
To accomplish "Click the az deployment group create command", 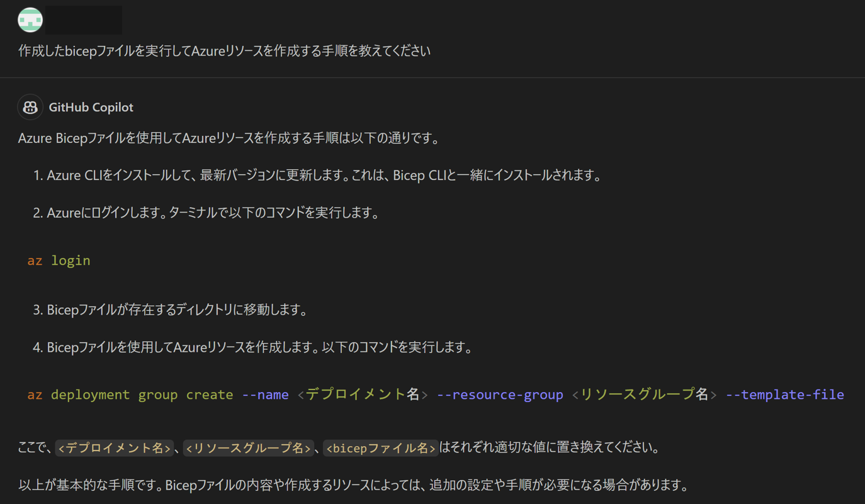I will pos(129,395).
